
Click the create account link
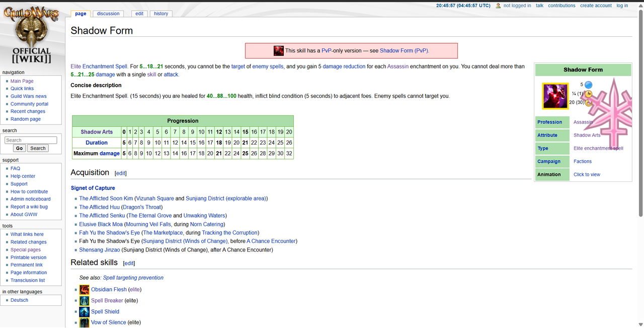point(596,6)
